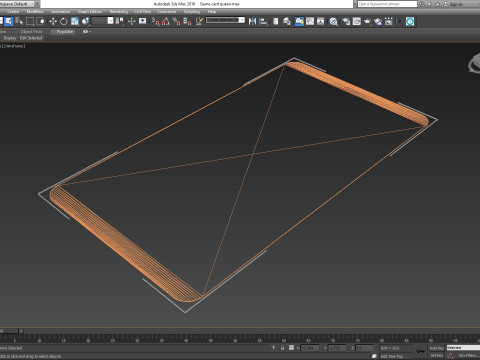Click Sign In link
Screen dimensions: 480x360
tap(455, 4)
